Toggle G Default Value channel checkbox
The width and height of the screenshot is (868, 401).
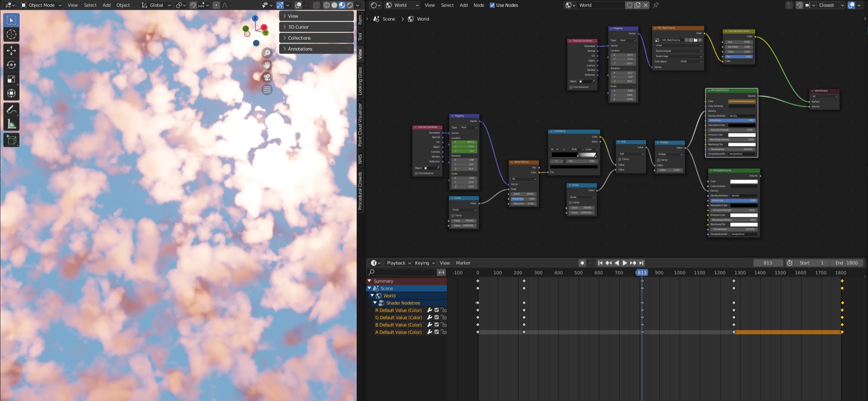click(437, 318)
